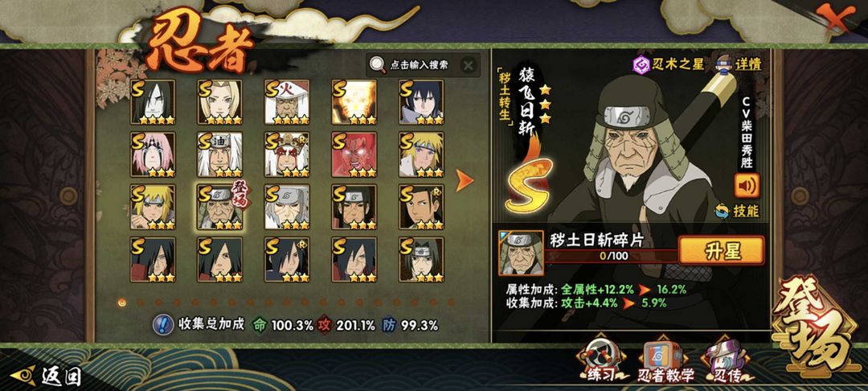This screenshot has height=391, width=868.
Task: Select the pink-haired Sakura ninja portrait
Action: [153, 154]
